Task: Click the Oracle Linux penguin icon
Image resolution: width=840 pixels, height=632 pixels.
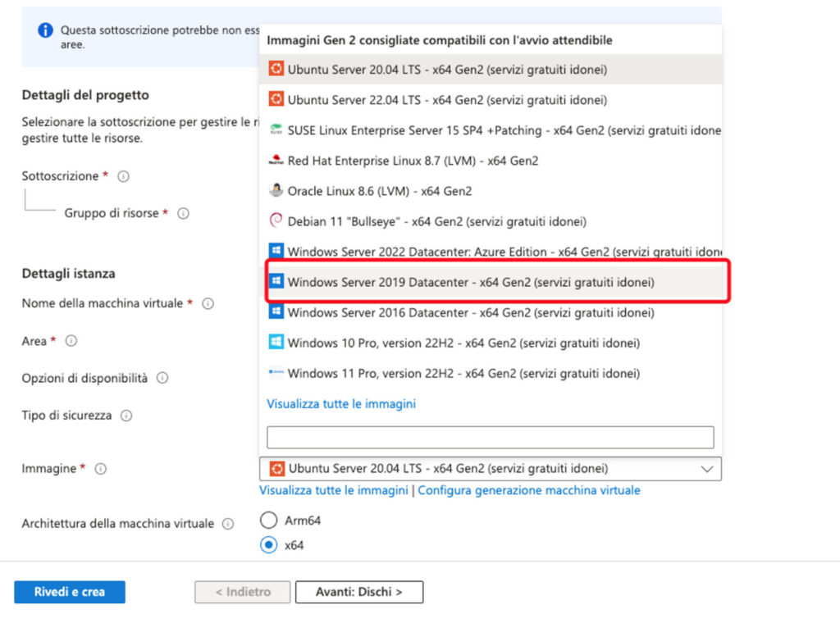Action: coord(276,191)
